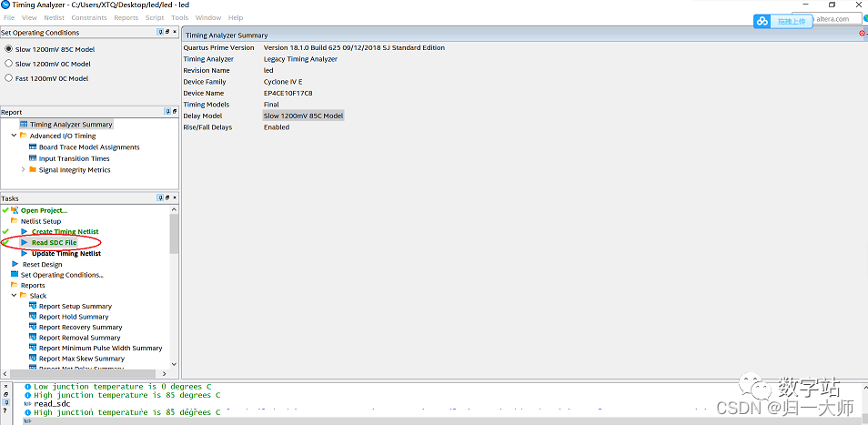Screen dimensions: 868x425
Task: Open the Netlist menu
Action: click(x=55, y=17)
